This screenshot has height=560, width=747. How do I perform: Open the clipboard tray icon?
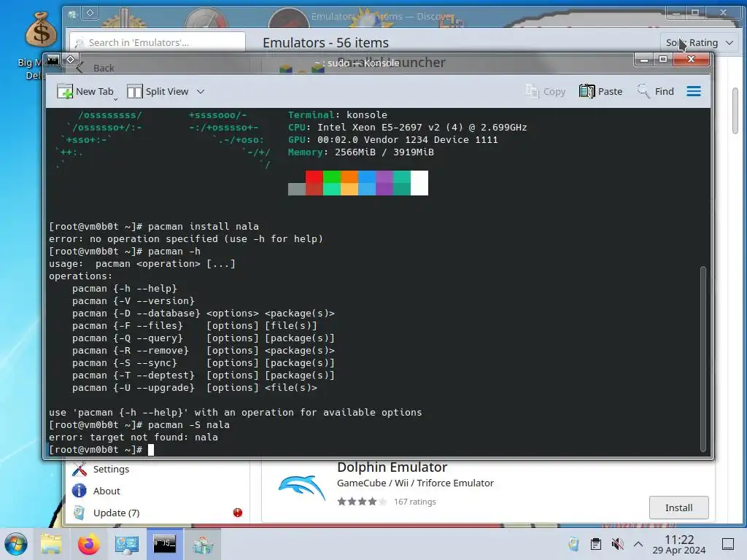pyautogui.click(x=595, y=544)
